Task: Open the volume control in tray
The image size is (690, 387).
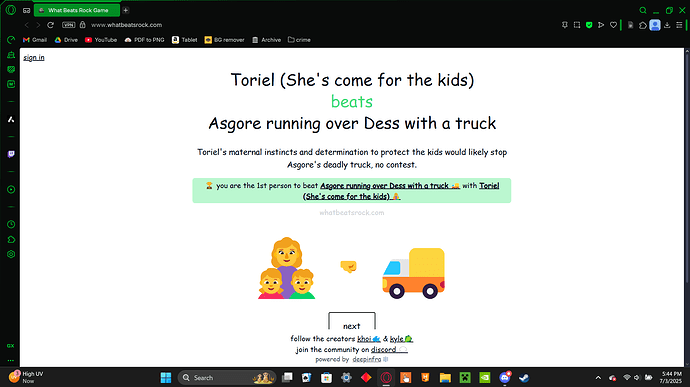Action: tap(637, 377)
